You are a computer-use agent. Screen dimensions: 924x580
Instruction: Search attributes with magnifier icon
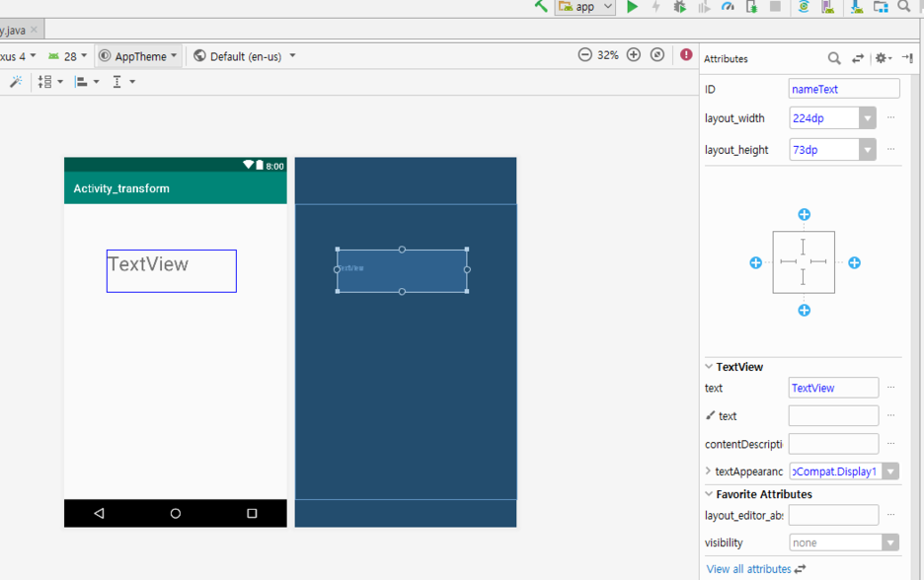point(834,58)
